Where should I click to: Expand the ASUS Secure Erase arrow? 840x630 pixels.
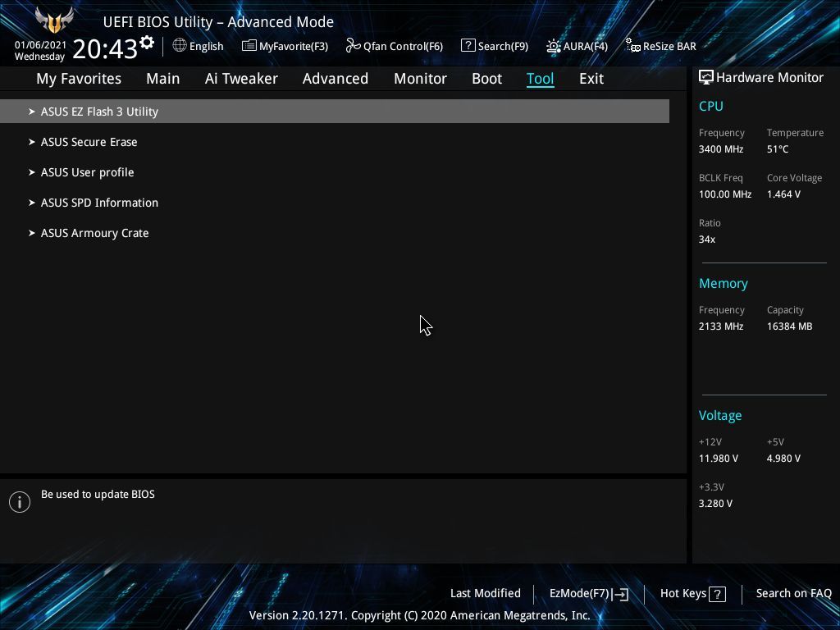32,142
